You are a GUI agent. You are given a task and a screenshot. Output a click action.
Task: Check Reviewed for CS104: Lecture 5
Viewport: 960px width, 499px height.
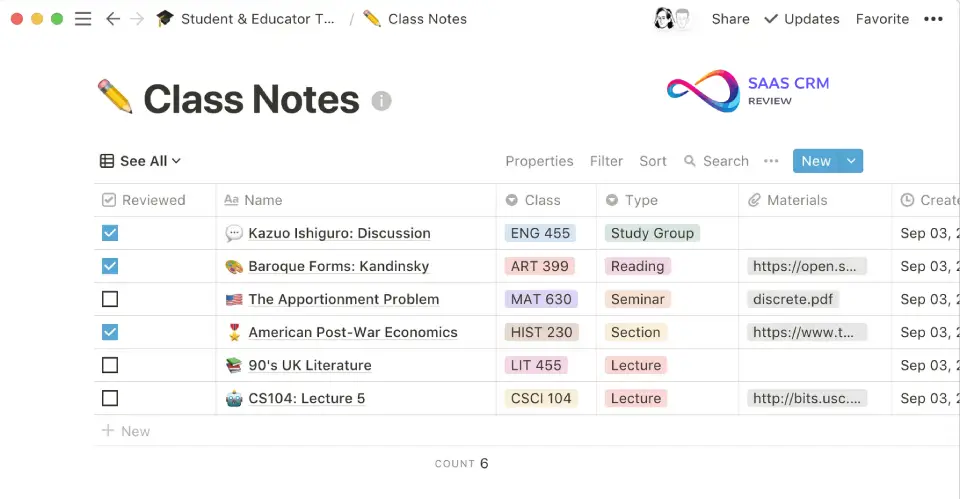coord(110,398)
